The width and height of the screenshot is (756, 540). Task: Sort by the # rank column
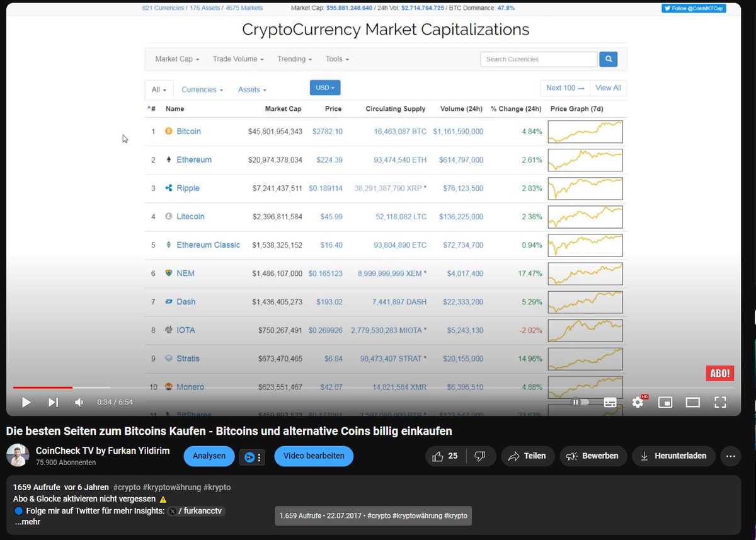coord(152,109)
